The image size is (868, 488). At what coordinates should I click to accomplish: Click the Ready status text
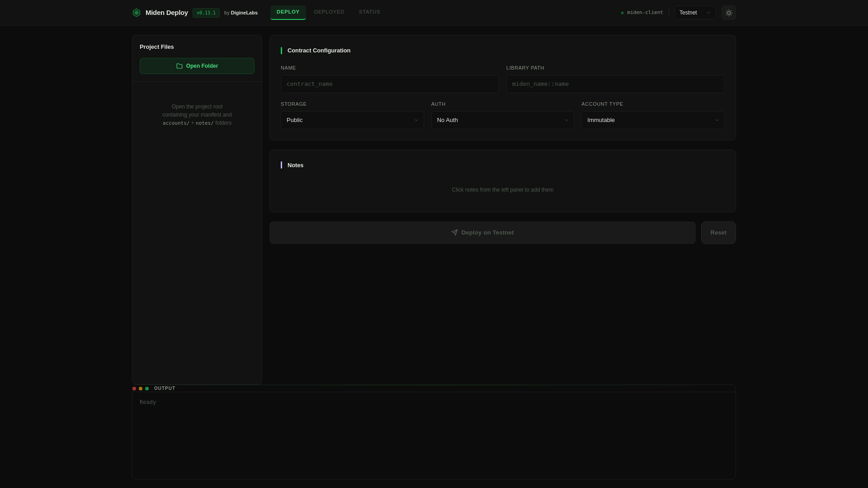coord(148,402)
